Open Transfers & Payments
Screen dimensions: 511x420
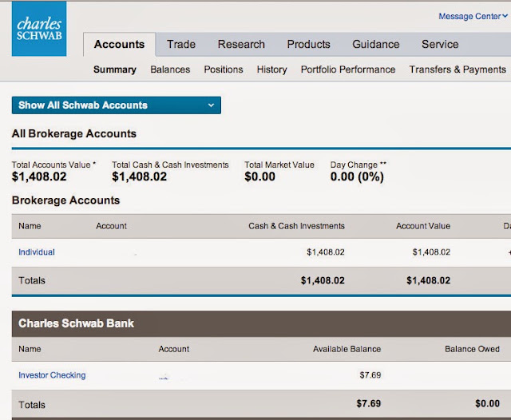[x=458, y=69]
